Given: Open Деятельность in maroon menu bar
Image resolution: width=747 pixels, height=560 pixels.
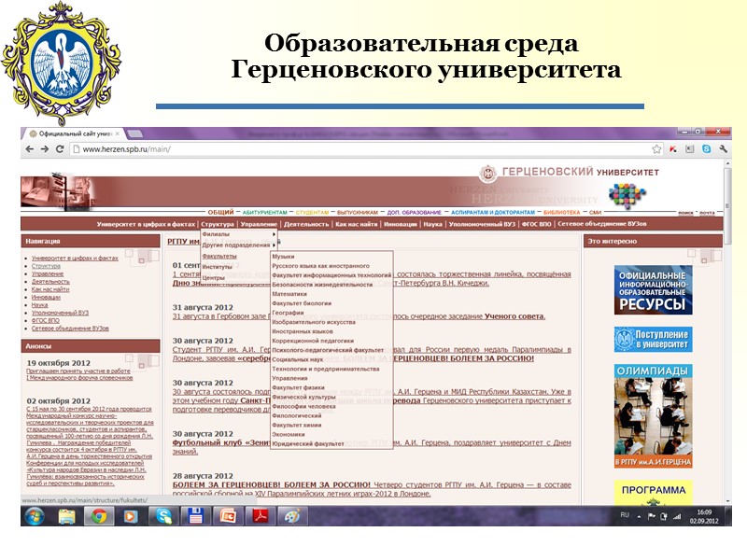Looking at the screenshot, I should [306, 224].
